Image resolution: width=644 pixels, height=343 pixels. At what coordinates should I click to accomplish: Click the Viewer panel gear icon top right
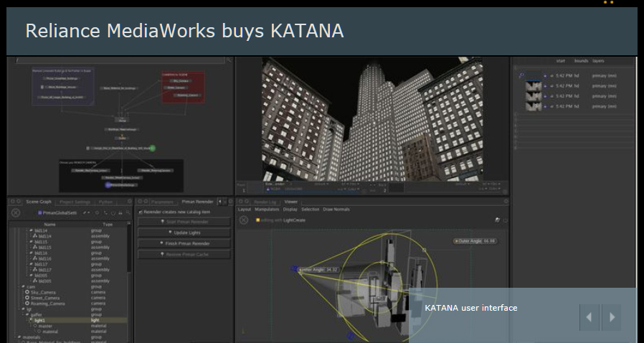[x=506, y=202]
